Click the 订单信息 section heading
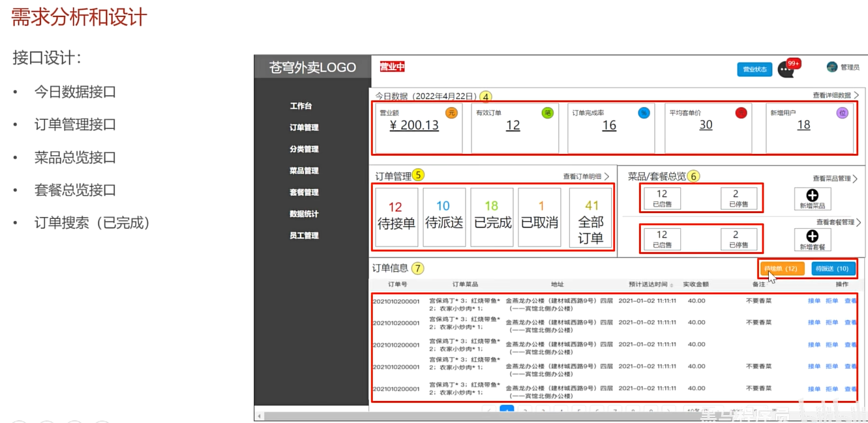This screenshot has height=423, width=868. pyautogui.click(x=390, y=268)
